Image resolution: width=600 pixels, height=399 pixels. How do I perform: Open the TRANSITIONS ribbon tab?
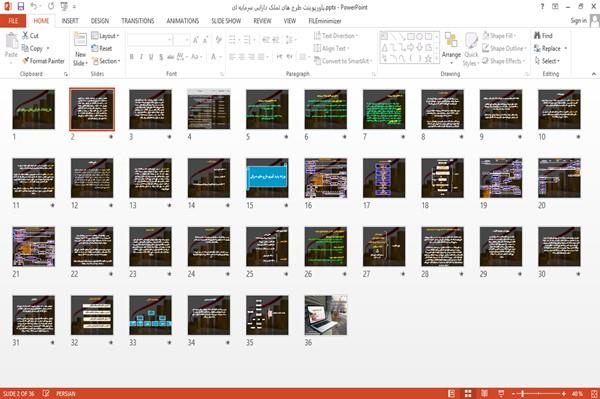[138, 21]
